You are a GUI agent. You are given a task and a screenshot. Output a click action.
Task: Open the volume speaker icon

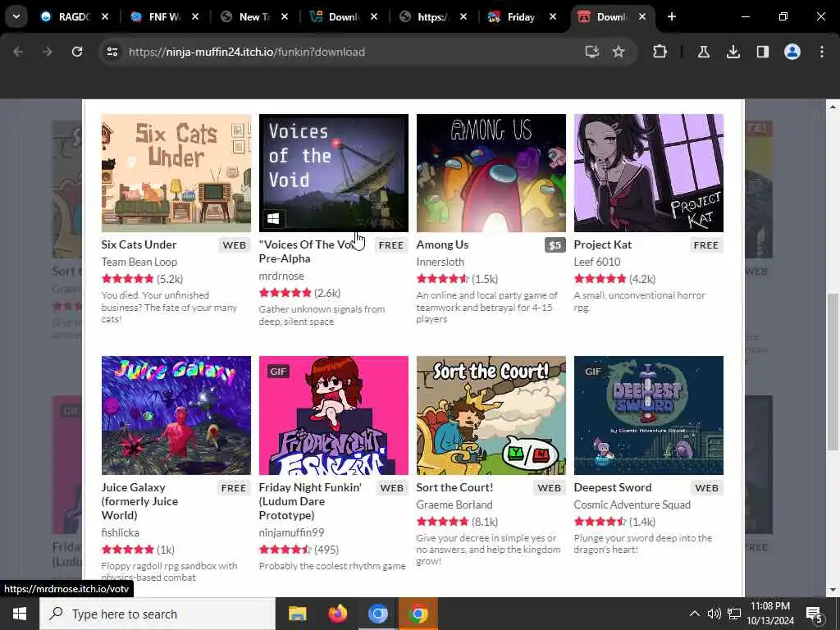(x=714, y=614)
